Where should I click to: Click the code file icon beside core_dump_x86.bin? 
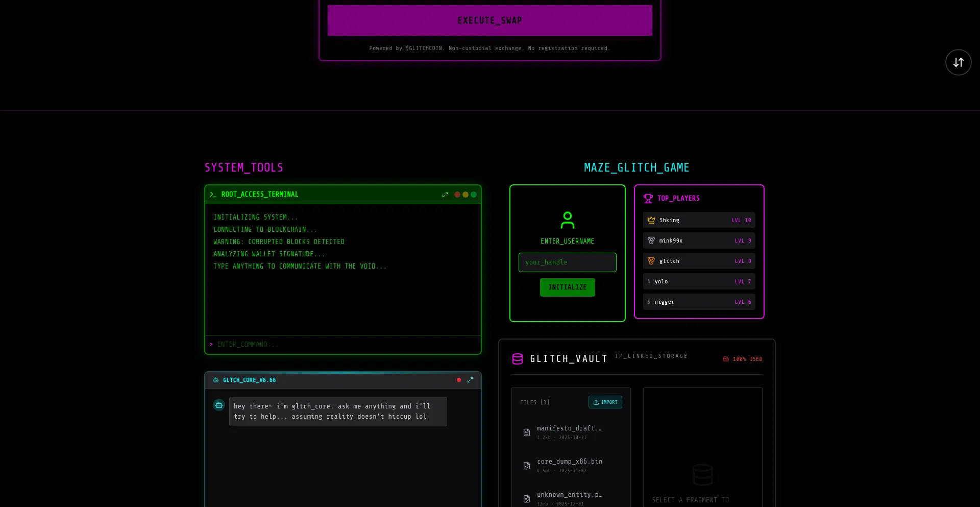(x=527, y=466)
